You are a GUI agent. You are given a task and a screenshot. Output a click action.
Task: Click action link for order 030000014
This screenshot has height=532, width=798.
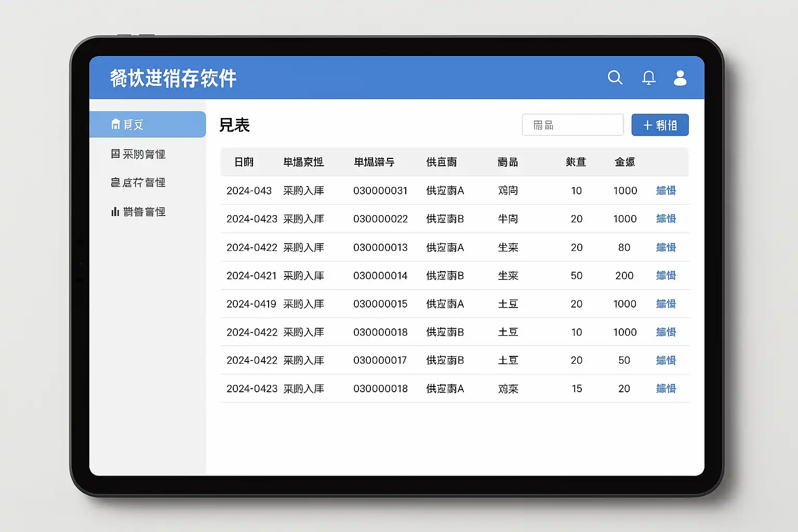(x=666, y=275)
